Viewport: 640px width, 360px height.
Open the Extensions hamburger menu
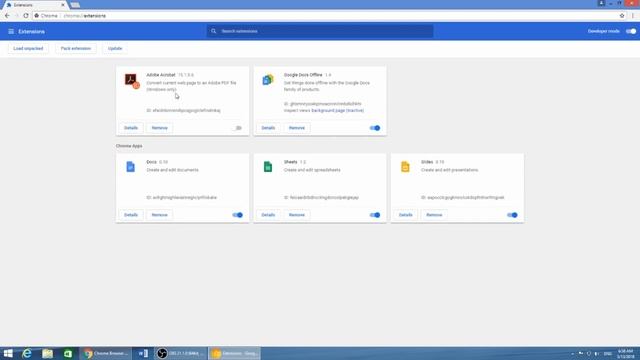[11, 31]
